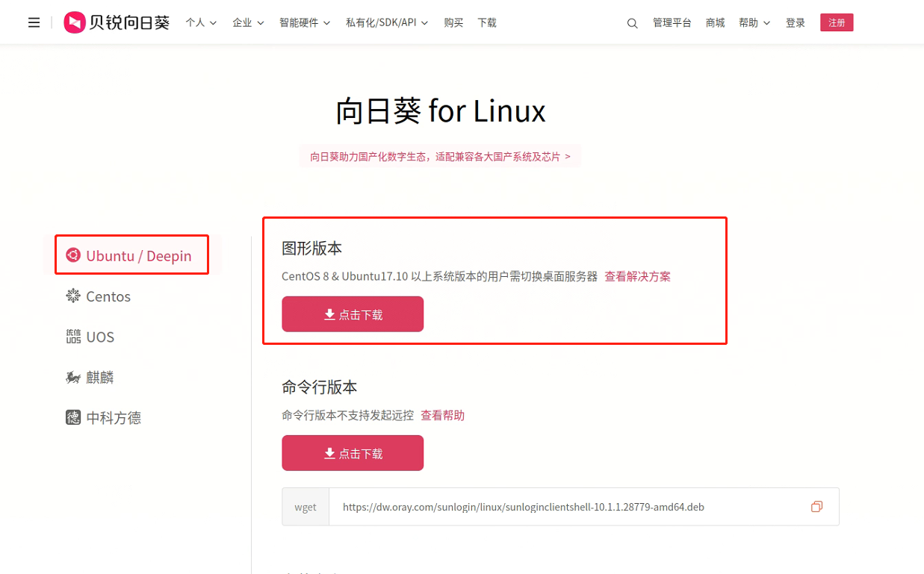Go to 管理平台 in the top menu
924x574 pixels.
672,22
